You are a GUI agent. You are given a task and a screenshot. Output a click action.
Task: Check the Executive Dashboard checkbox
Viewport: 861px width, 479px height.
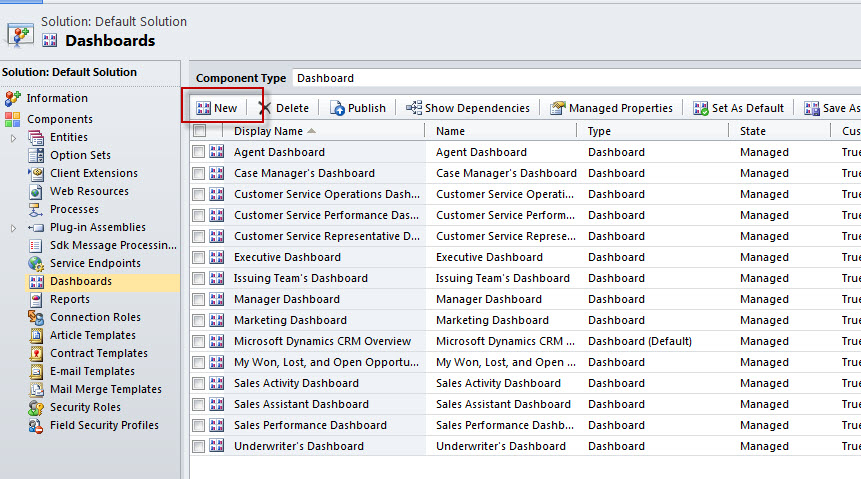pyautogui.click(x=199, y=257)
